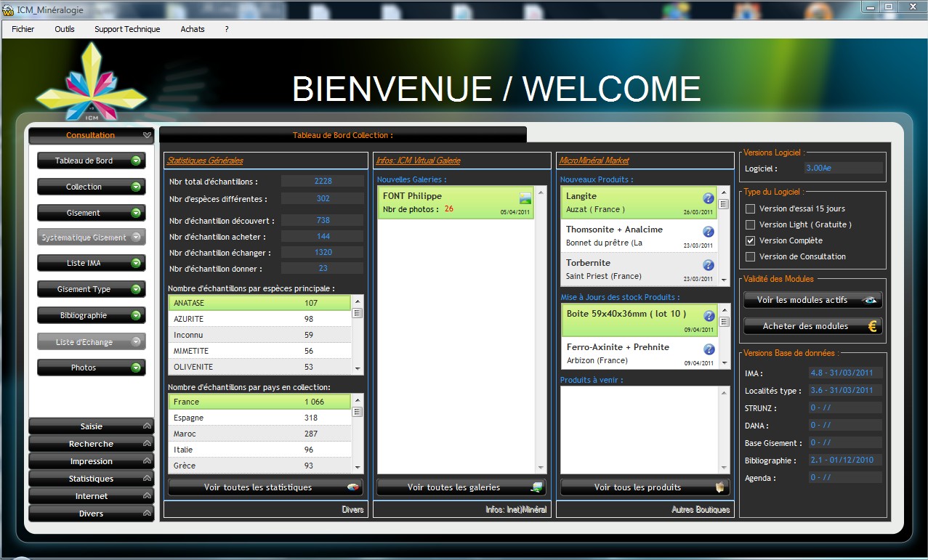Screen dimensions: 928x560
Task: Click the Autres Boutiques footer label
Action: (x=701, y=510)
